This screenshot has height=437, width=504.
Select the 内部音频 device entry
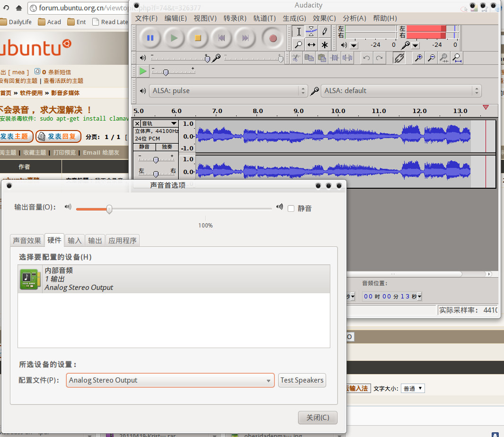pos(174,279)
